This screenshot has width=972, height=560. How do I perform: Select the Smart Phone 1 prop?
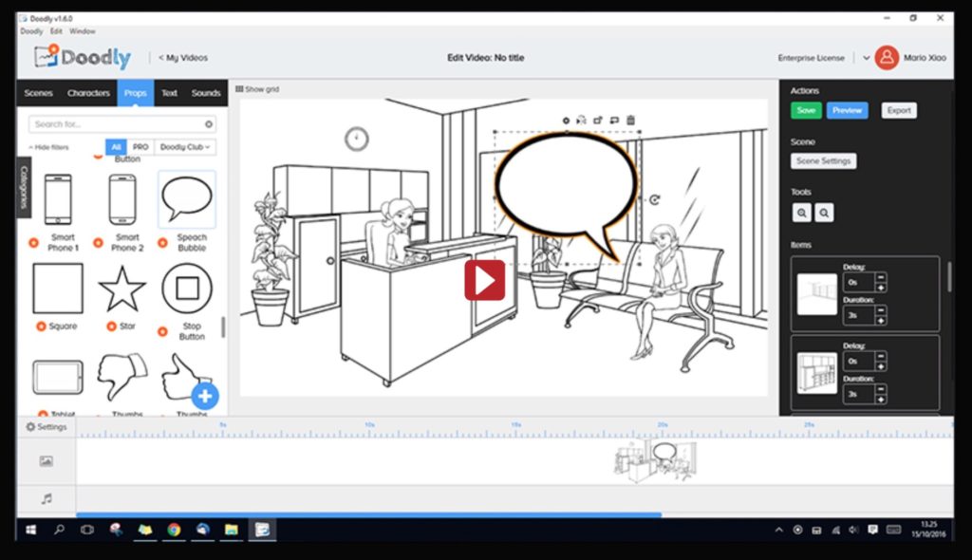tap(58, 199)
